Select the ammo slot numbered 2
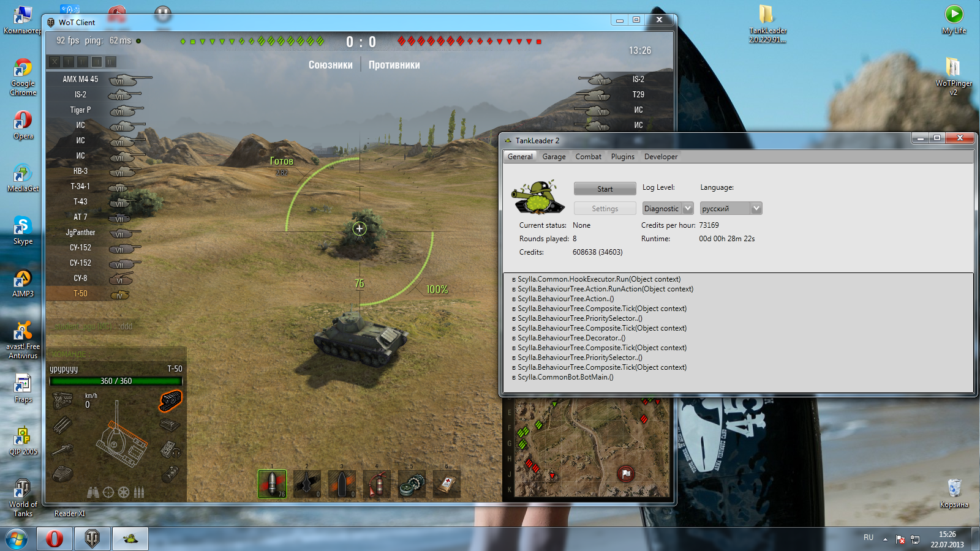Image resolution: width=980 pixels, height=551 pixels. coord(307,484)
